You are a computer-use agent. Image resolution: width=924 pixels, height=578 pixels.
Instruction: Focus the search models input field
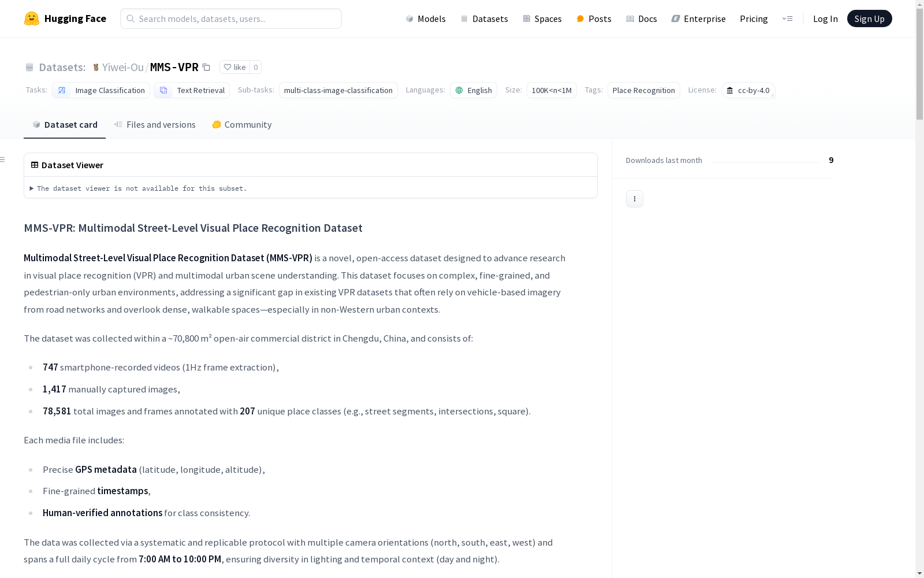point(231,18)
